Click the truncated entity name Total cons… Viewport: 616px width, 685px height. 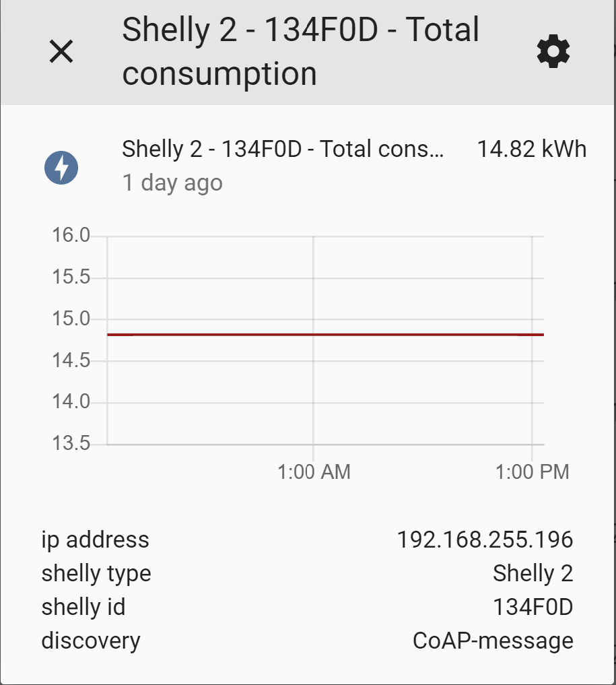(x=283, y=149)
